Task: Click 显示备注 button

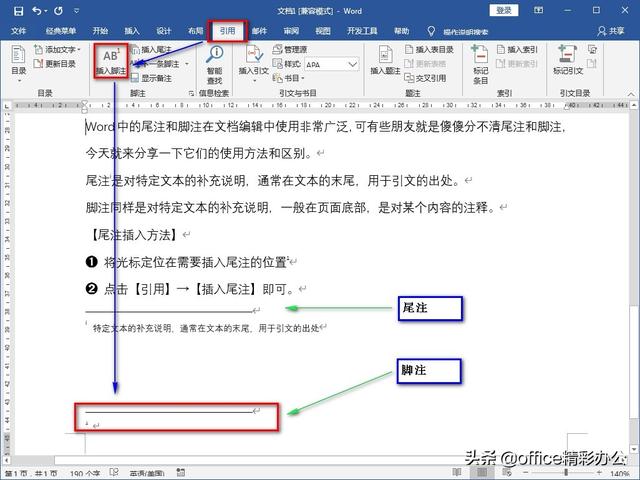Action: (151, 78)
